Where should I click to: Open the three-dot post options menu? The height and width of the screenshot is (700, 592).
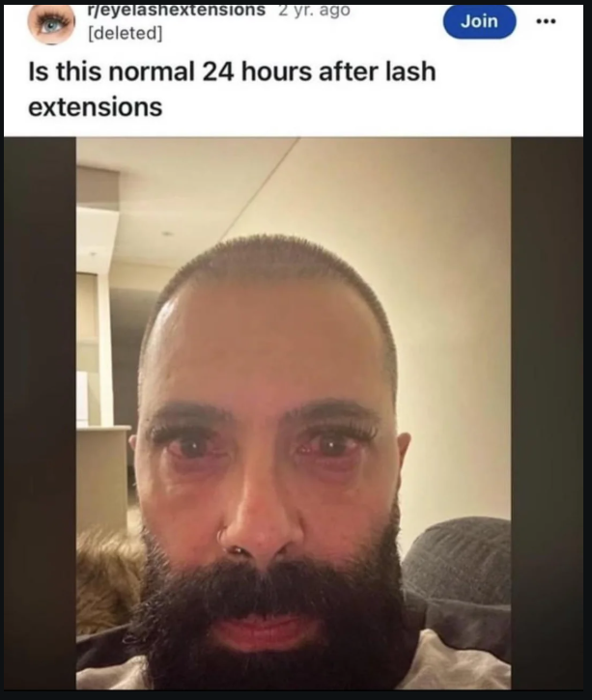[548, 21]
